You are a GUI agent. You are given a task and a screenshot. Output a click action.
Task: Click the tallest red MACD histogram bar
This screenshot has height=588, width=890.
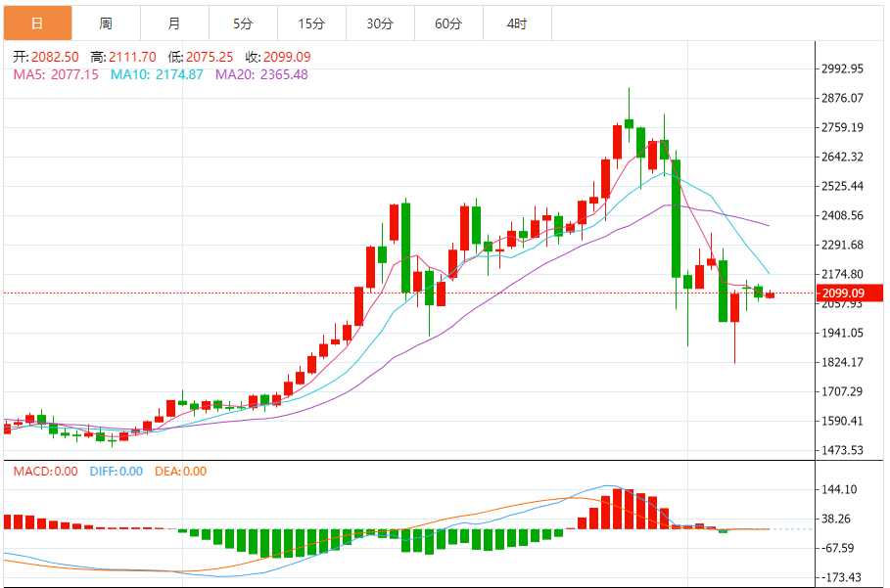[618, 509]
